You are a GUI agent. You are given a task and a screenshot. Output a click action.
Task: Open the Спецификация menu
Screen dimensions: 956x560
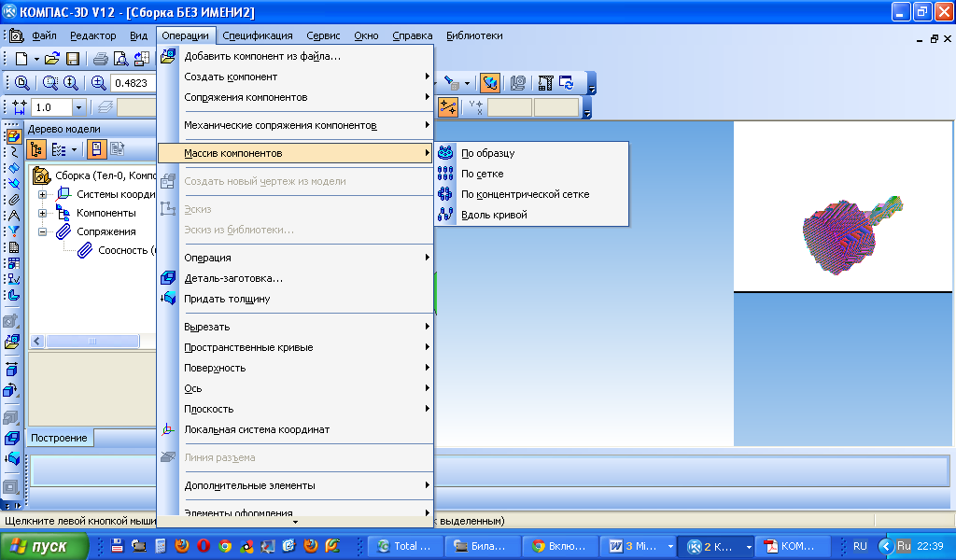[x=258, y=35]
